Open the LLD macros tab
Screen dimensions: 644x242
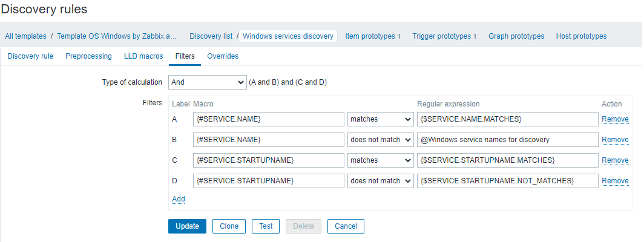pyautogui.click(x=143, y=56)
